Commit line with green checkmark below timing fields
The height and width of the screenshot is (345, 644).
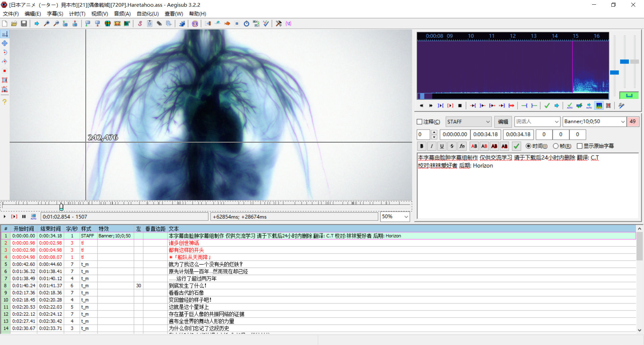coord(517,146)
